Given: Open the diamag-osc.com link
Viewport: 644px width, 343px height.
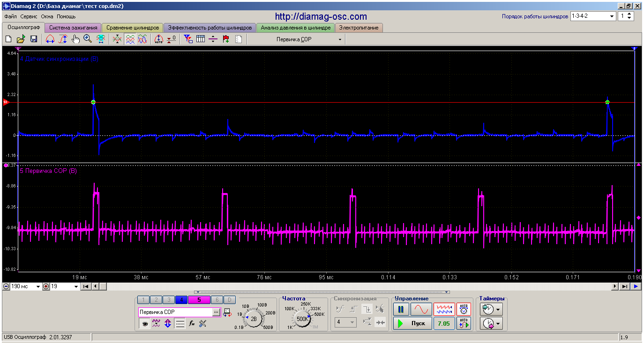Looking at the screenshot, I should tap(321, 16).
